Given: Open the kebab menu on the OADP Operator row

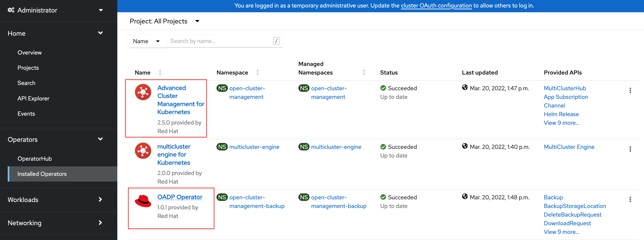Looking at the screenshot, I should pyautogui.click(x=630, y=199).
